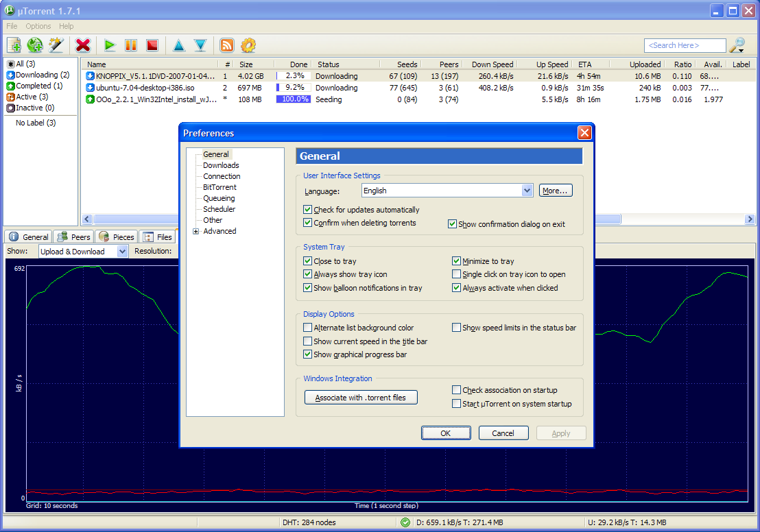Enable Check association on startup
760x532 pixels.
click(x=456, y=390)
